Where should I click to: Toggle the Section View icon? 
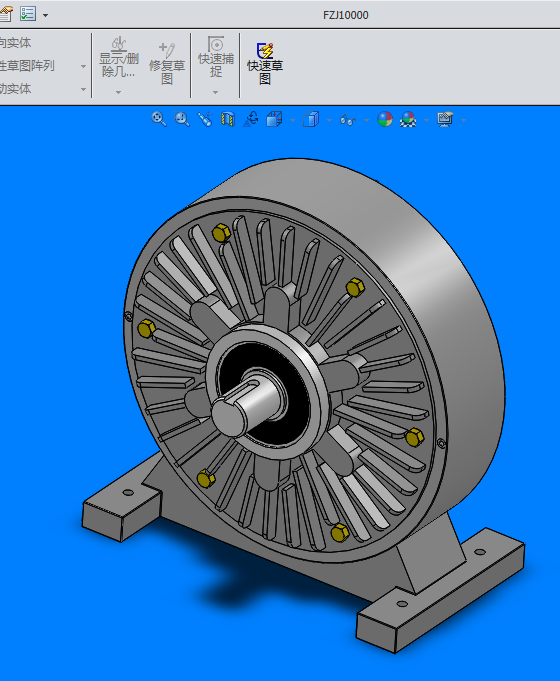(x=228, y=119)
